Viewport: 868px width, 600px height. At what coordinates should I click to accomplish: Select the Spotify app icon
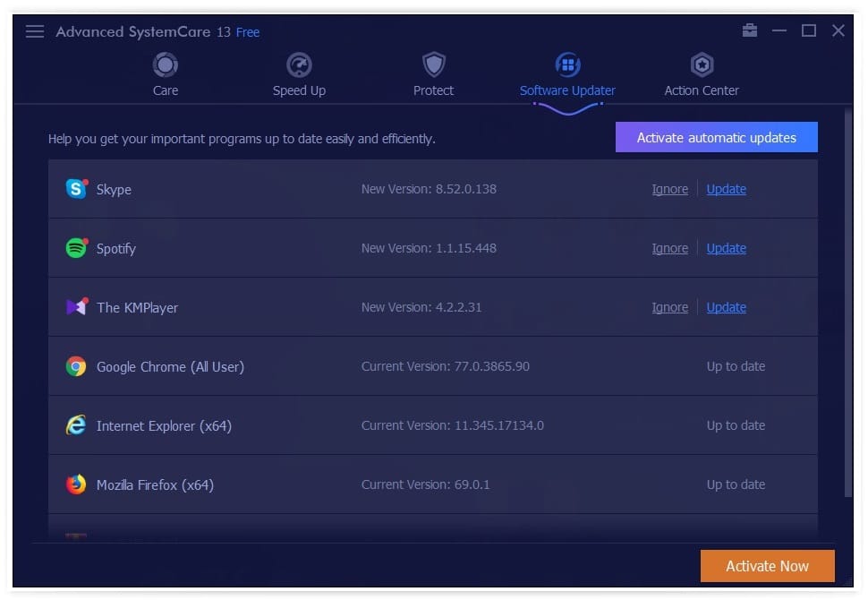76,248
